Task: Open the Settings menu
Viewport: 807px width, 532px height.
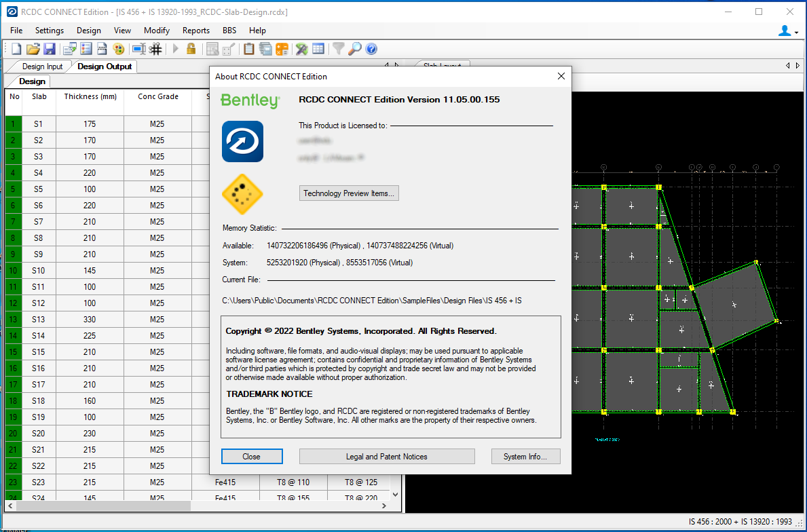Action: (50, 31)
